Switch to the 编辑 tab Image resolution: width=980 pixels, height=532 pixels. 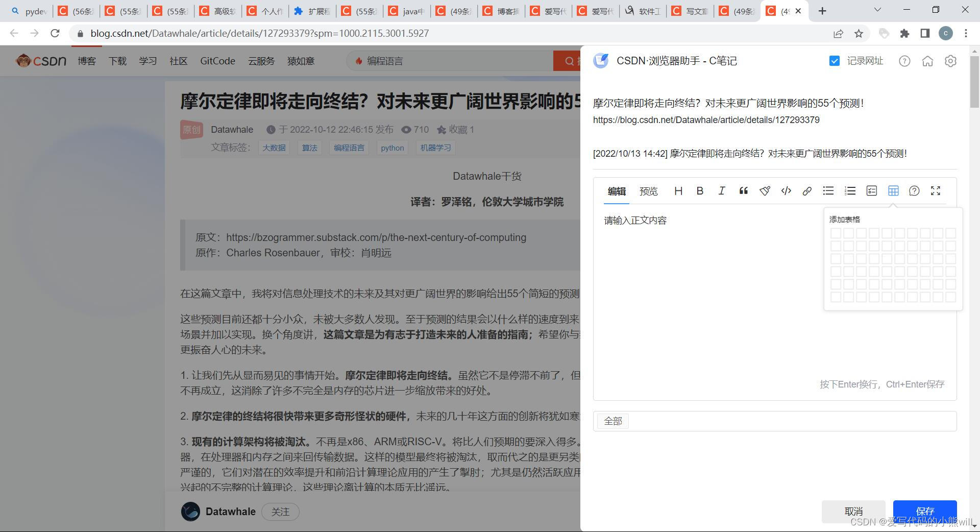(x=617, y=191)
